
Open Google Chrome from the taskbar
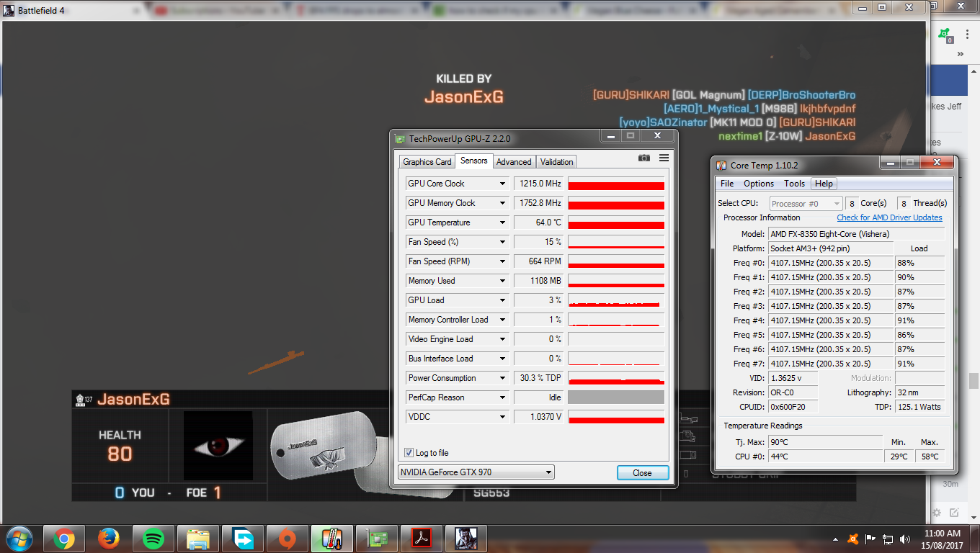click(63, 539)
